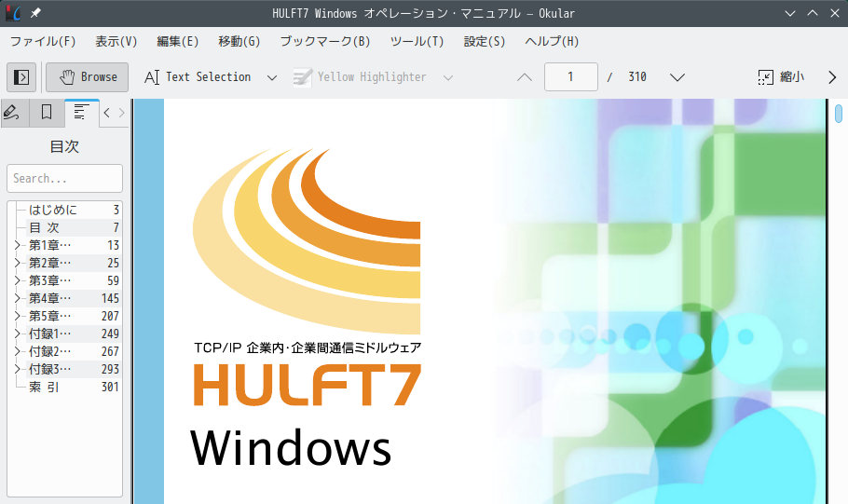Click the contents Search field
Screen dimensions: 848x504
[x=65, y=179]
